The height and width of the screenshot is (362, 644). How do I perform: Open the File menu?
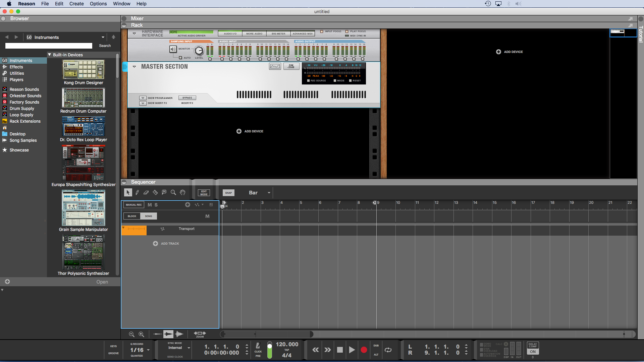[x=45, y=4]
